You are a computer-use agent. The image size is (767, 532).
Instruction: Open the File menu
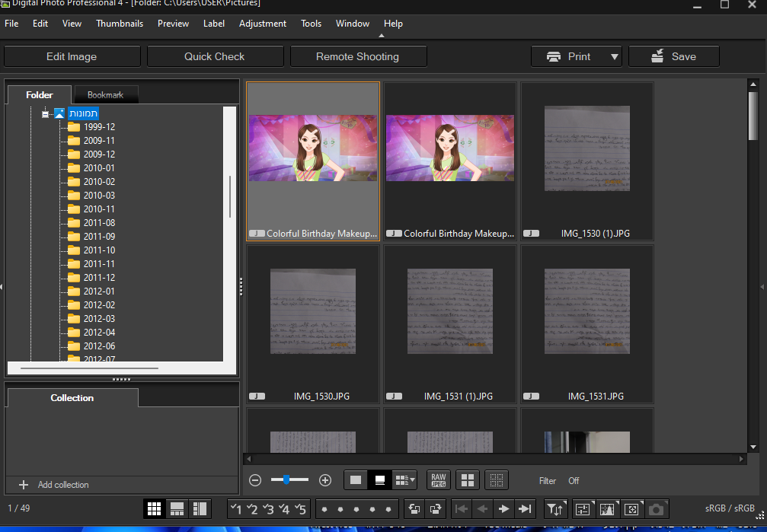click(x=11, y=24)
